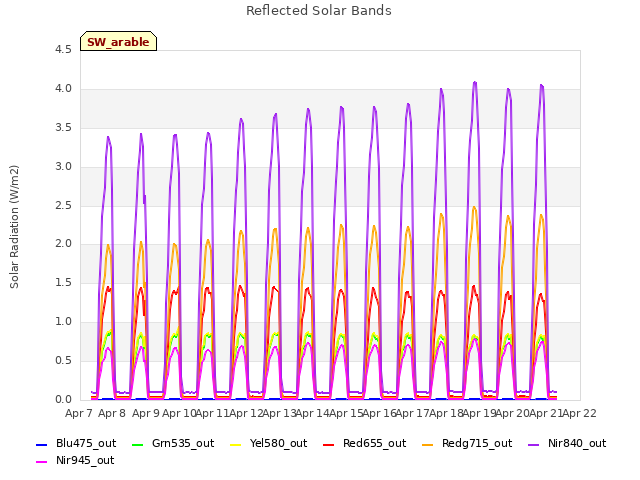The image size is (640, 480).
Task: Click the orange Redg715_out legend color marker
Action: point(428,444)
